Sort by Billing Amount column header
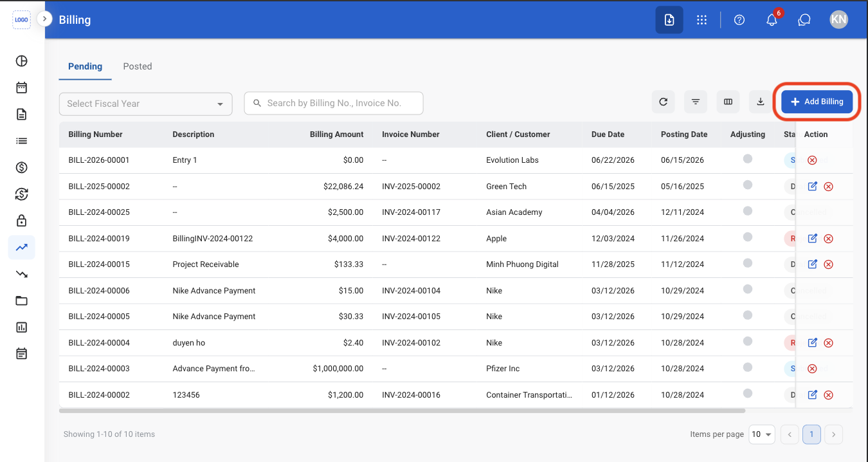Viewport: 868px width, 462px height. pos(336,134)
